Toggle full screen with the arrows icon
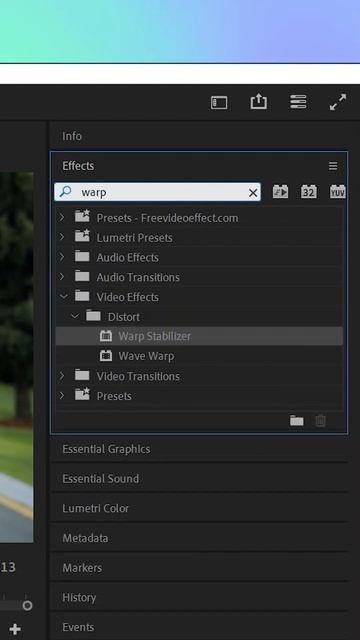 click(338, 102)
